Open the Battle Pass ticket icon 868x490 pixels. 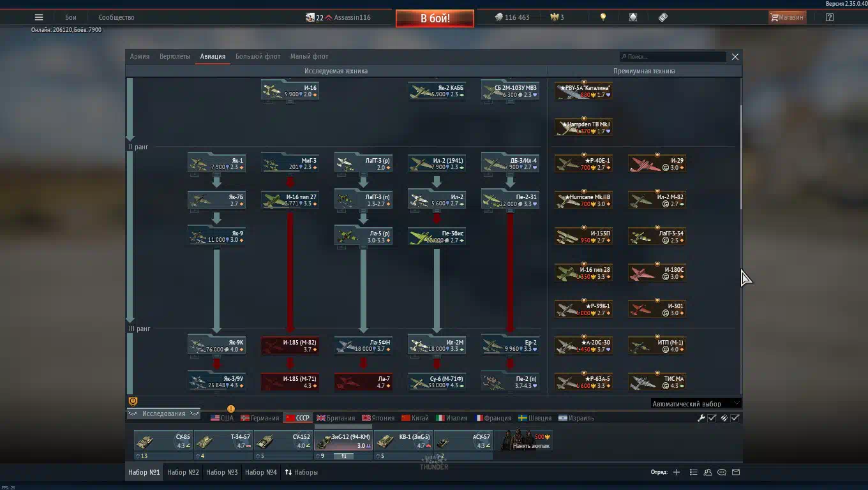point(663,17)
